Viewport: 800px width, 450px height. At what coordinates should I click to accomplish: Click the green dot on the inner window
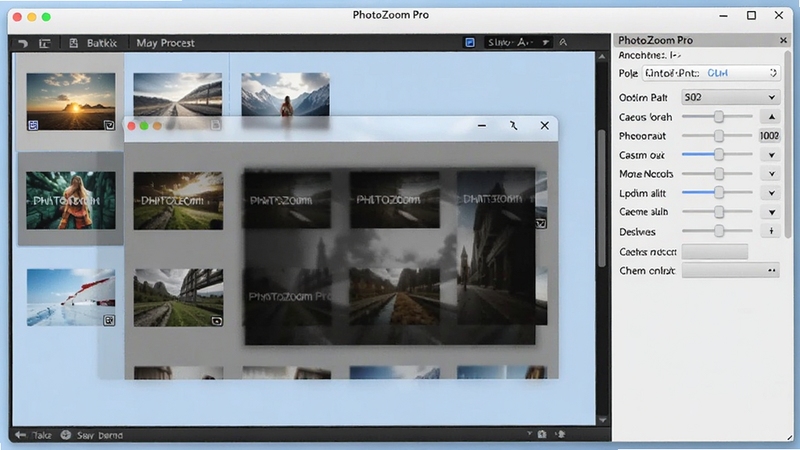144,126
